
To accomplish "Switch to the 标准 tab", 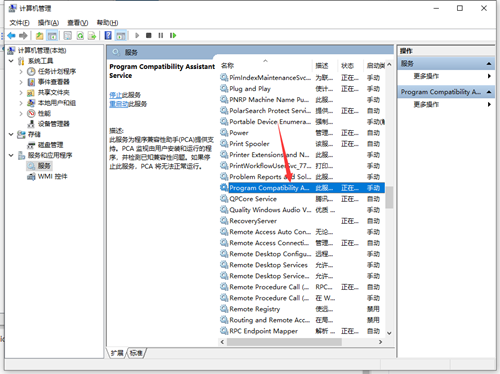I will (x=136, y=353).
